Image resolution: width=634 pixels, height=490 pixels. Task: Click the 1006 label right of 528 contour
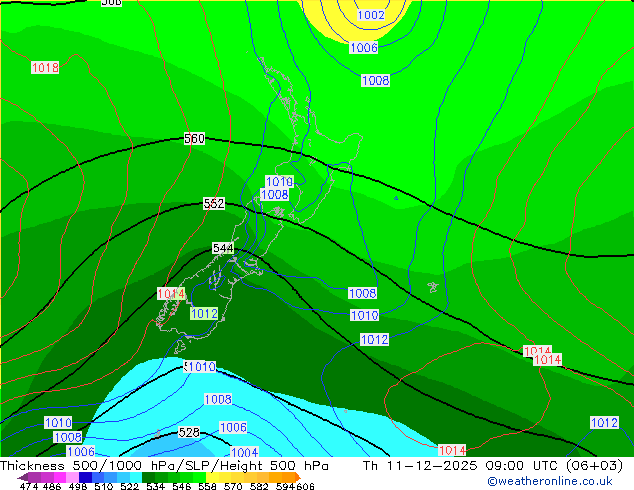[x=233, y=427]
